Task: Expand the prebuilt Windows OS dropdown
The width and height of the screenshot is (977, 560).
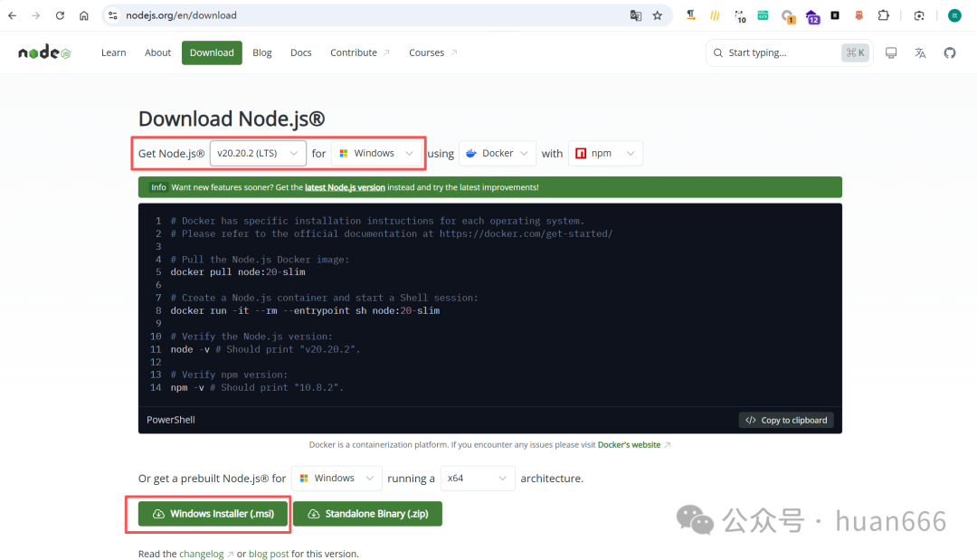Action: coord(337,479)
